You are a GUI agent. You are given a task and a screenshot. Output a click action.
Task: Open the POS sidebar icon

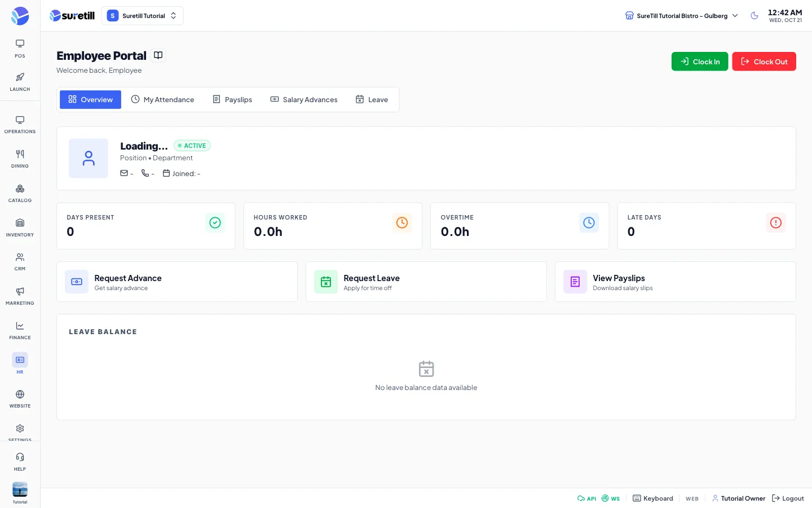[20, 49]
